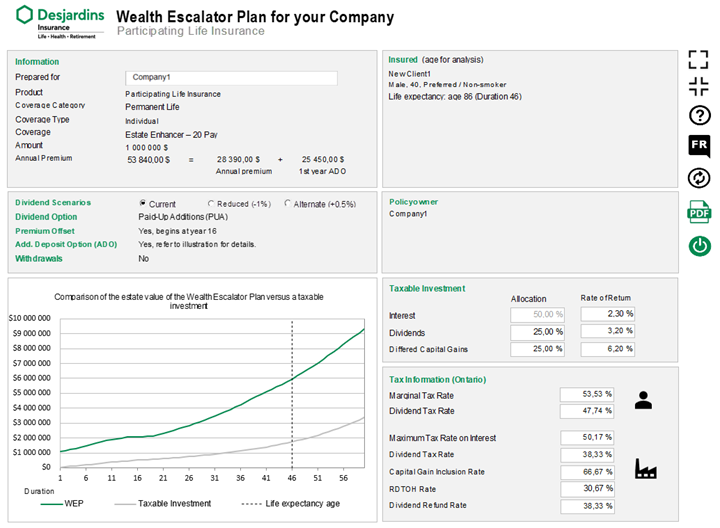
Task: Click the RDTOH Rate 30,67 % field
Action: [x=587, y=489]
